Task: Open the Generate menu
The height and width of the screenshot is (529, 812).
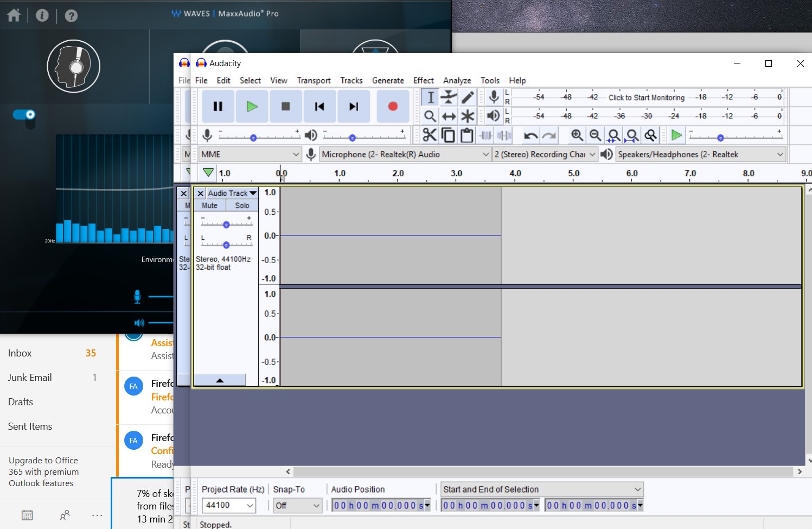Action: coord(388,80)
